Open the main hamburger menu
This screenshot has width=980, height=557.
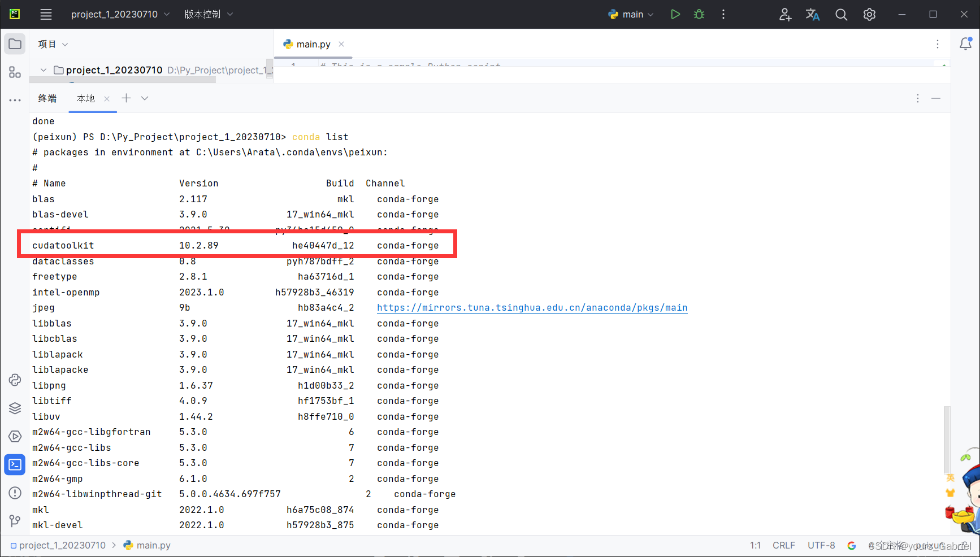[46, 15]
